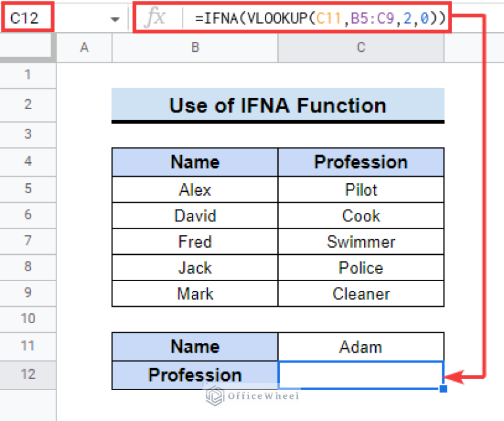The width and height of the screenshot is (504, 421).
Task: Select the cell containing 'Alex'
Action: click(195, 189)
